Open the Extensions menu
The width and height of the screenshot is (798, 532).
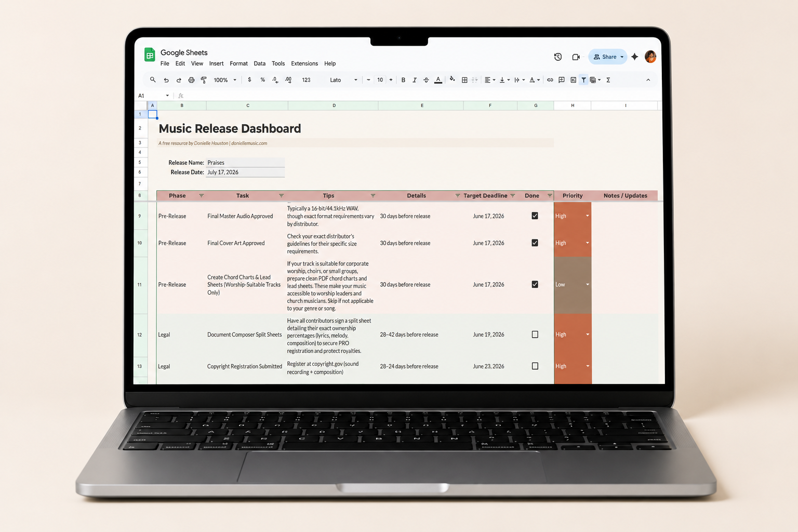pos(304,63)
